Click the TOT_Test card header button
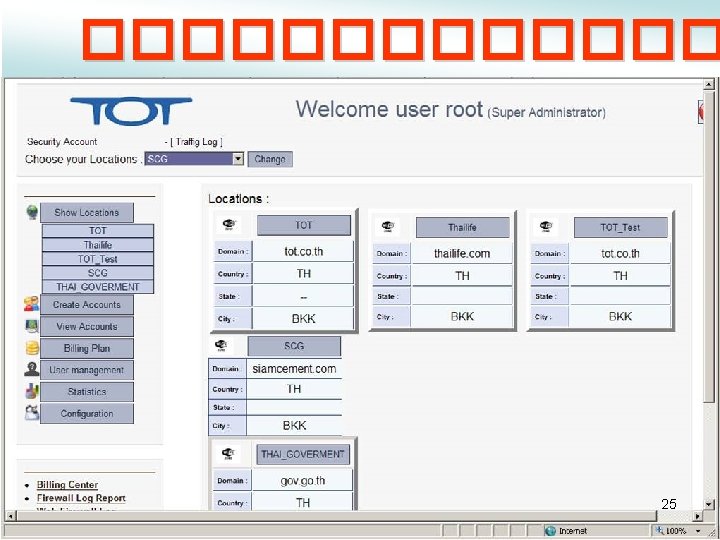The image size is (720, 540). pyautogui.click(x=620, y=227)
